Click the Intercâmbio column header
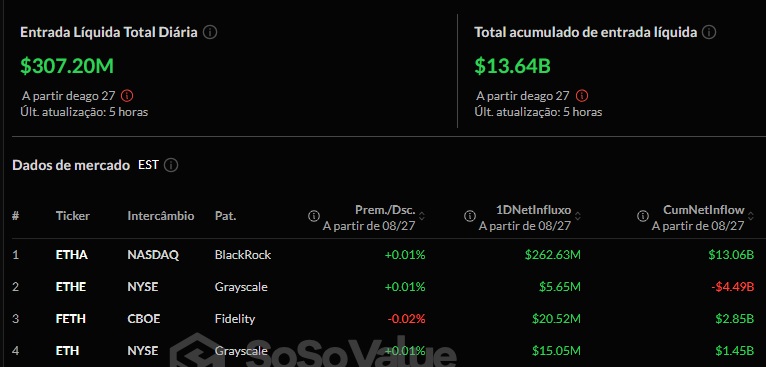Viewport: 766px width, 367px height. tap(161, 216)
